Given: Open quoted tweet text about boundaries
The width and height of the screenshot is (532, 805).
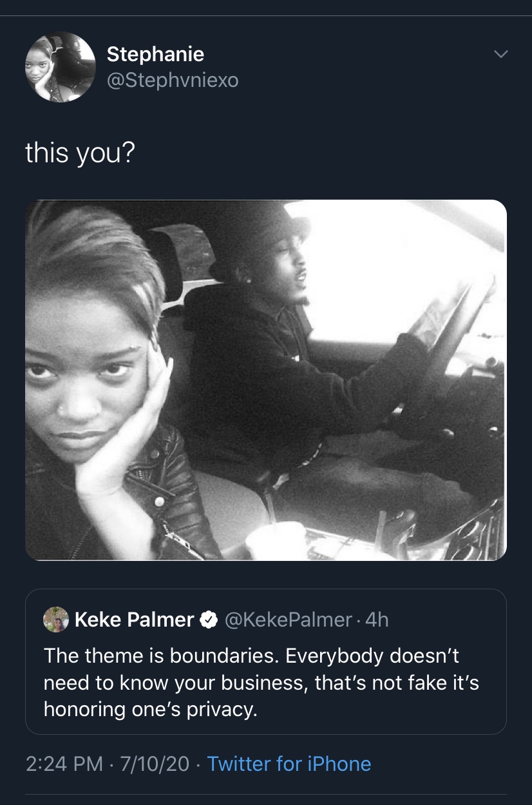Looking at the screenshot, I should 261,682.
